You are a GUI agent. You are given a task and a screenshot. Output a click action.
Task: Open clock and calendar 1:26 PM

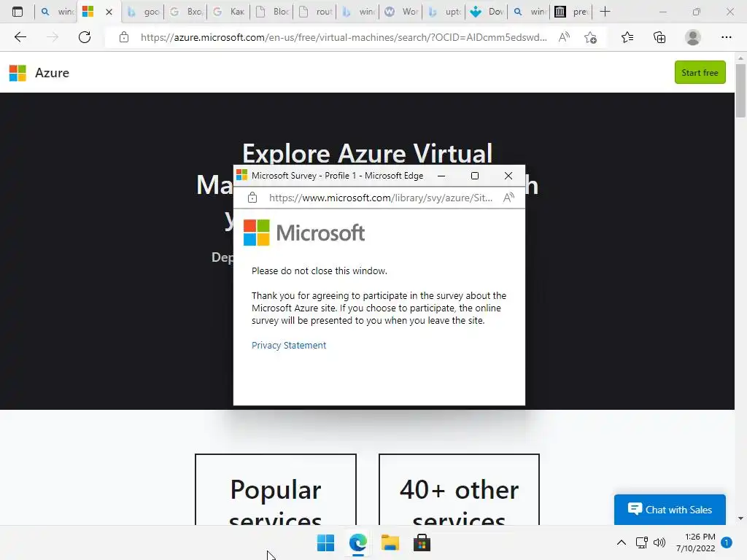point(695,542)
